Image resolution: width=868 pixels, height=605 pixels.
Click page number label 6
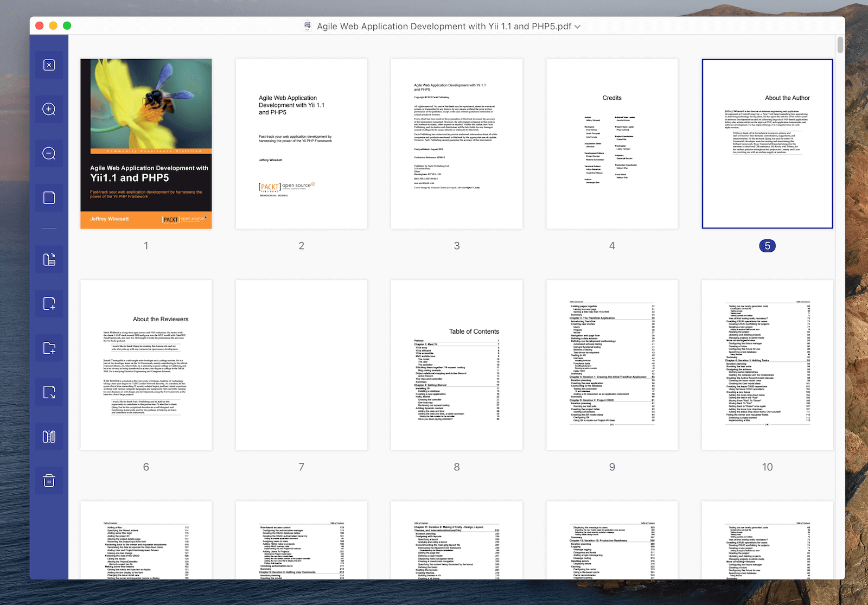tap(146, 467)
